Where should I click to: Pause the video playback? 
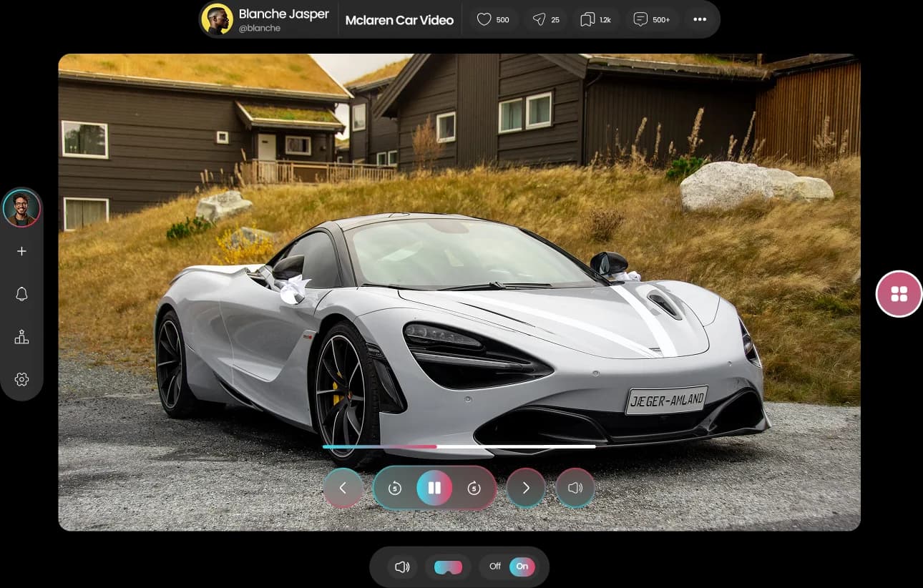tap(434, 488)
